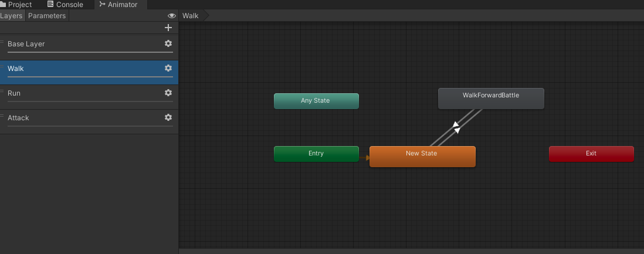Select the Run layer entry
644x254 pixels.
coord(89,97)
